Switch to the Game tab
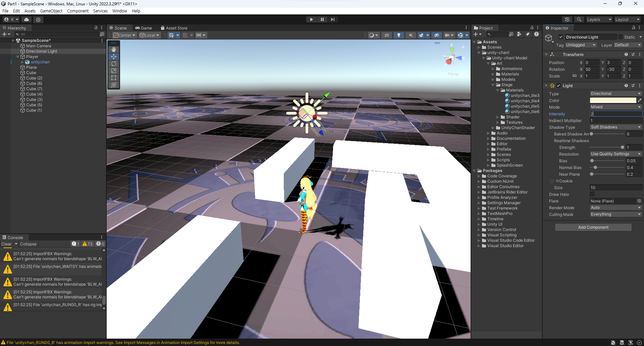 click(144, 28)
